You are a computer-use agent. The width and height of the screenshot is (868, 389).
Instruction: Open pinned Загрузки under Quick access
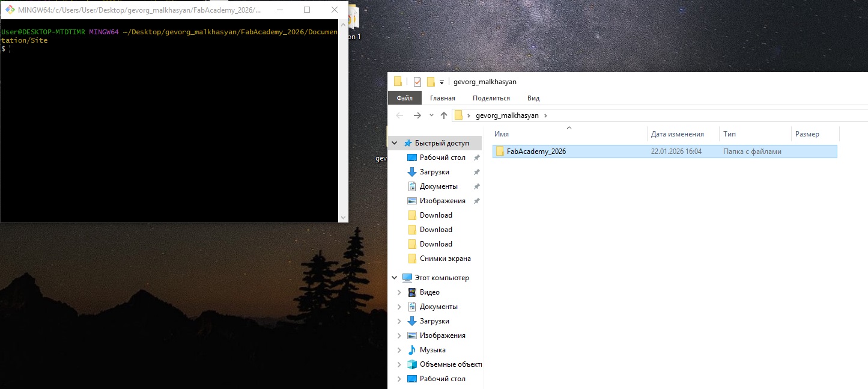click(434, 172)
